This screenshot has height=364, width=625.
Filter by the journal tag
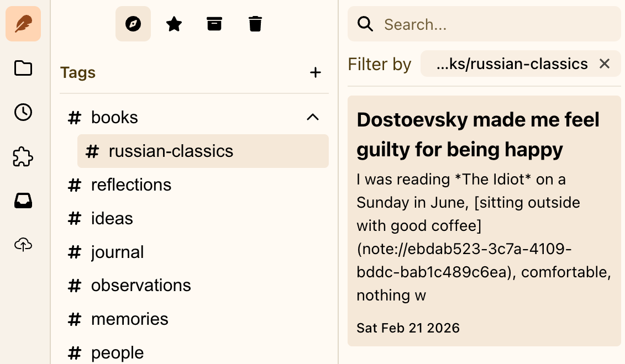(117, 252)
